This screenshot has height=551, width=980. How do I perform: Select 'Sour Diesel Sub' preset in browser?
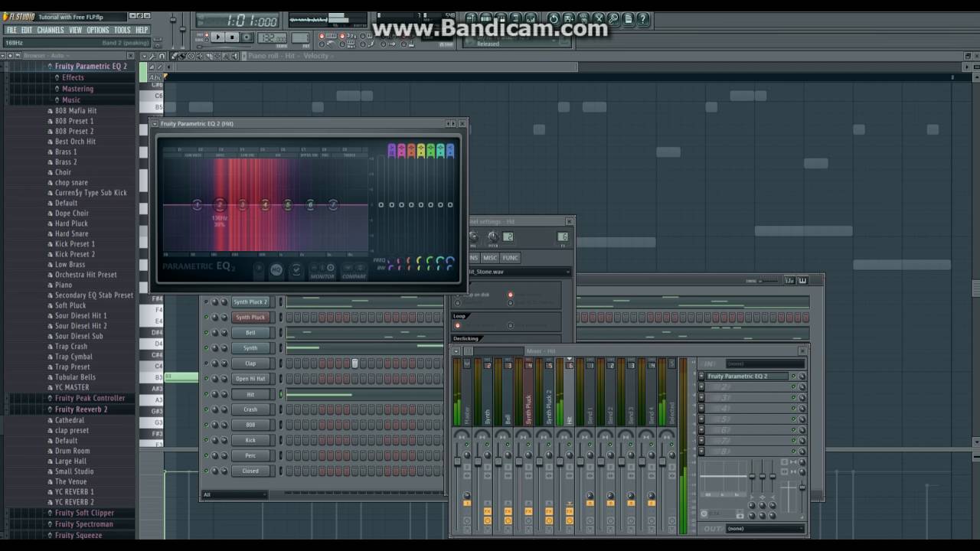(78, 336)
